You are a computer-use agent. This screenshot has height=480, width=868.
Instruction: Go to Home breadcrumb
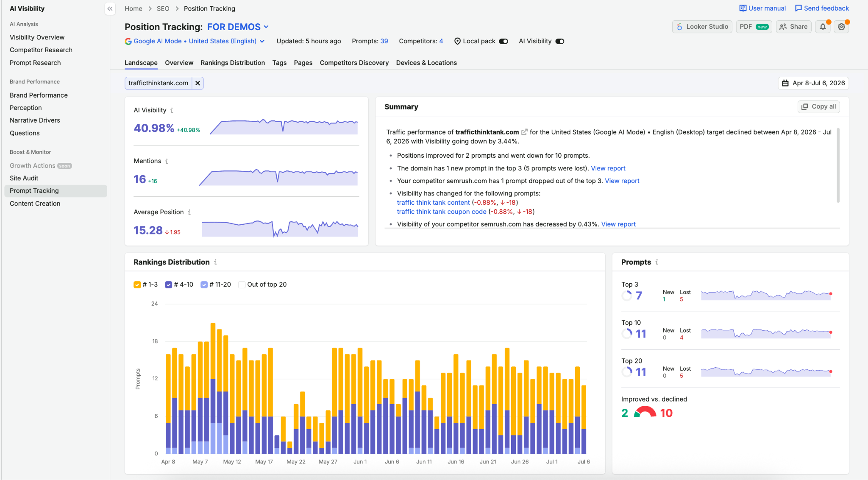[x=134, y=8]
